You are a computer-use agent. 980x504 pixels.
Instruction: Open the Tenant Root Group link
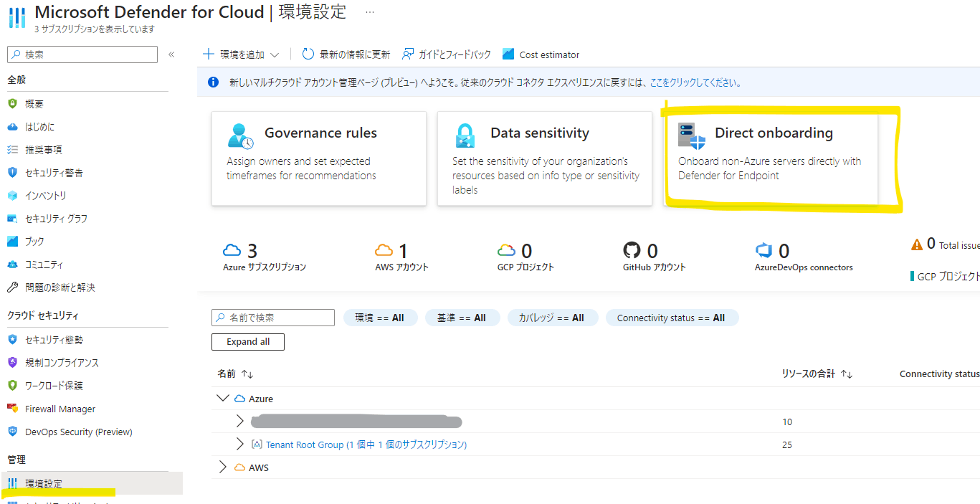(366, 444)
